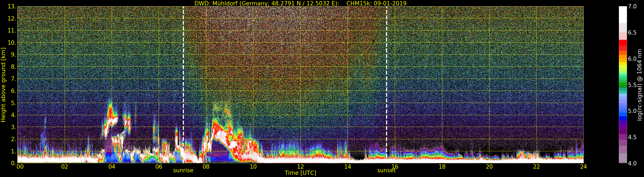Click the "log(rc-signal) @ 1064 nm" colorbar label
Viewport: 644px width, 177px height.
[x=639, y=85]
